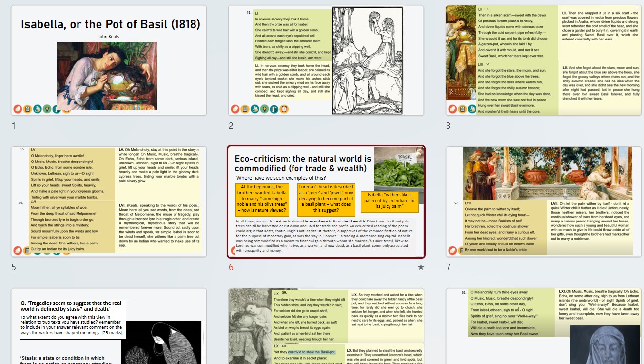Select the title slide 'Isabella, or the Pot of Basil'
The height and width of the screenshot is (364, 644).
[x=109, y=61]
